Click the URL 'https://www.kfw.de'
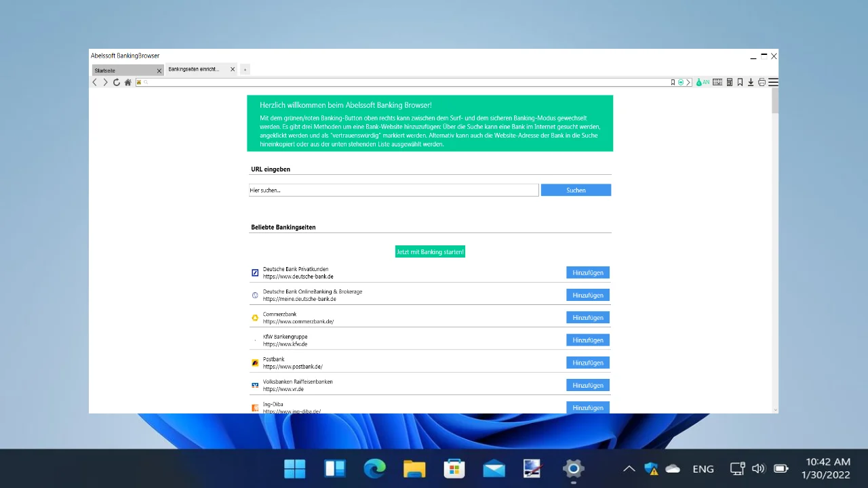This screenshot has width=868, height=488. (x=285, y=344)
